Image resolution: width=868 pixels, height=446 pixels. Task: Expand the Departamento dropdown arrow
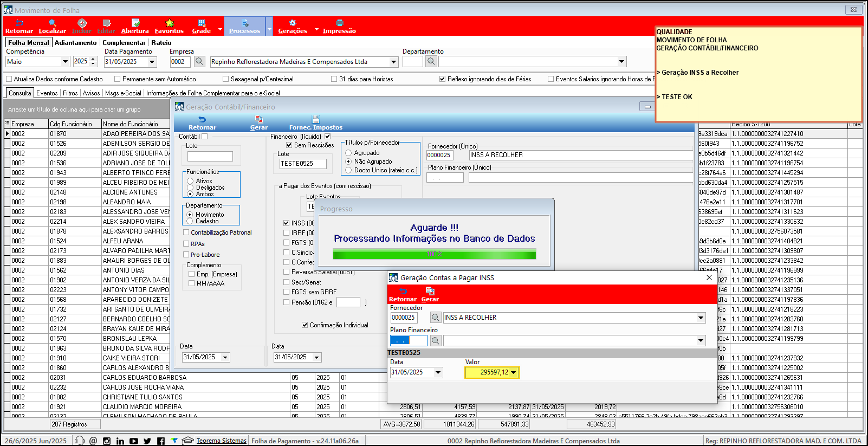click(x=622, y=62)
